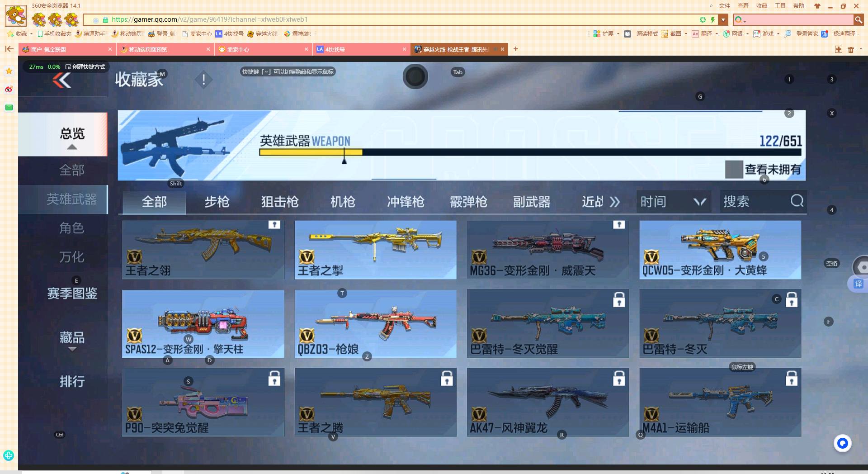Expand more weapon categories with the double chevron

click(x=615, y=202)
